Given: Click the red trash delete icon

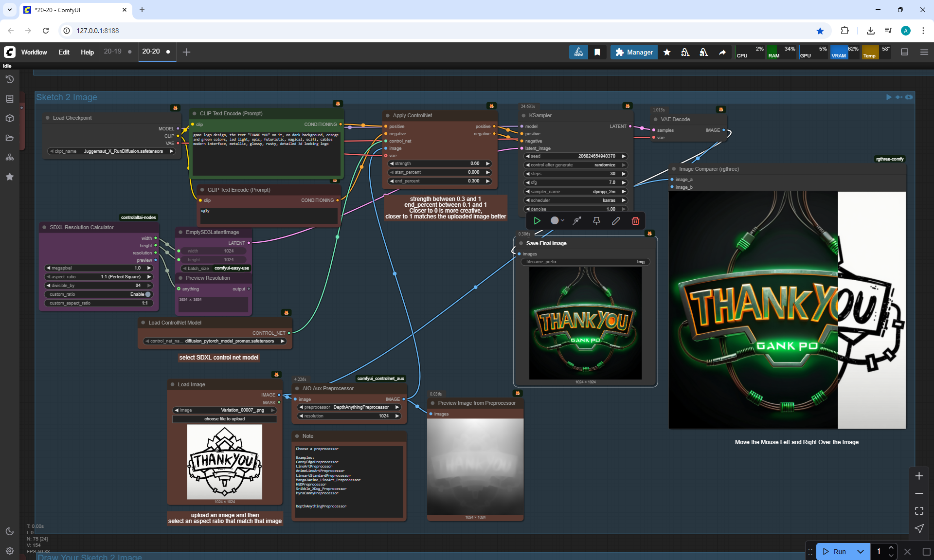Looking at the screenshot, I should click(635, 221).
